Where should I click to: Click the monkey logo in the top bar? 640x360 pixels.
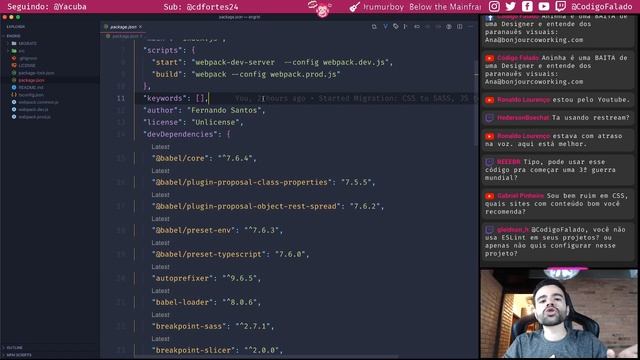tap(321, 9)
